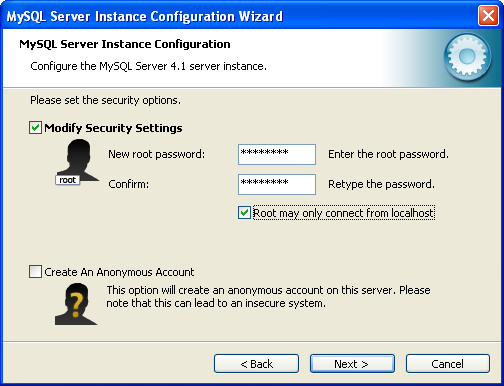The width and height of the screenshot is (504, 386).
Task: Toggle Root may only connect from localhost
Action: tap(244, 213)
